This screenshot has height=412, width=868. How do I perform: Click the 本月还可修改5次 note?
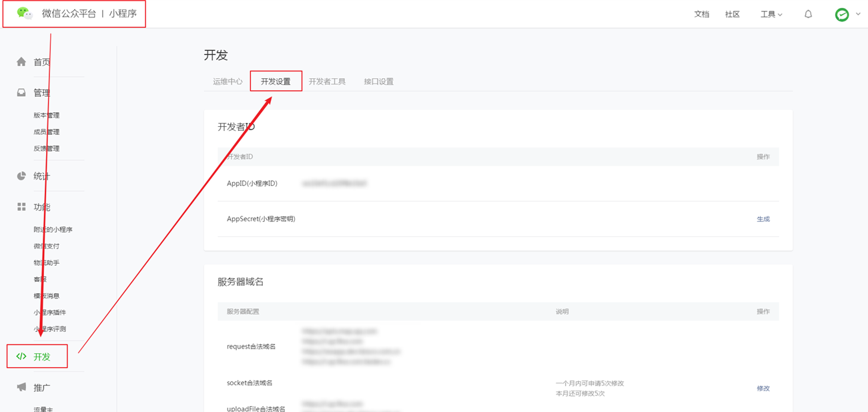point(580,394)
